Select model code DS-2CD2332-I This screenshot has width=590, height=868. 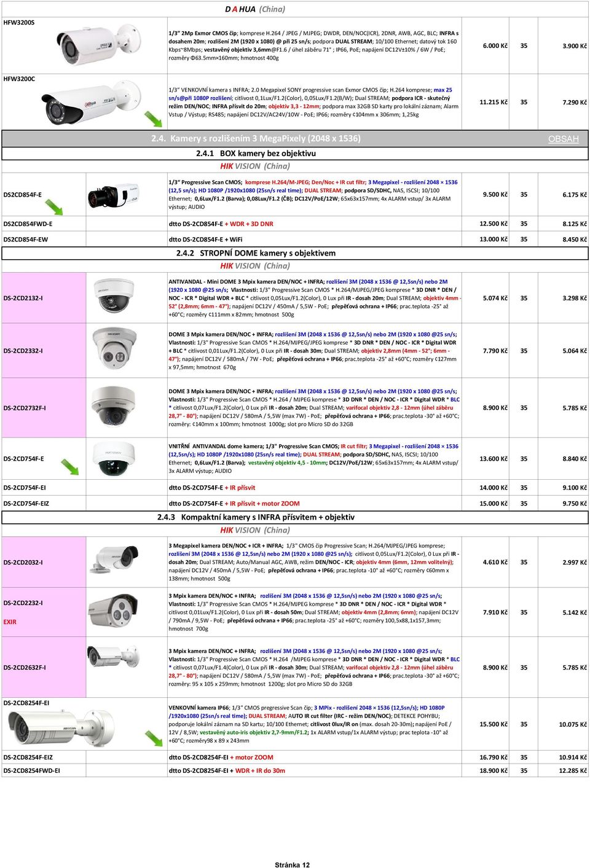pos(23,351)
